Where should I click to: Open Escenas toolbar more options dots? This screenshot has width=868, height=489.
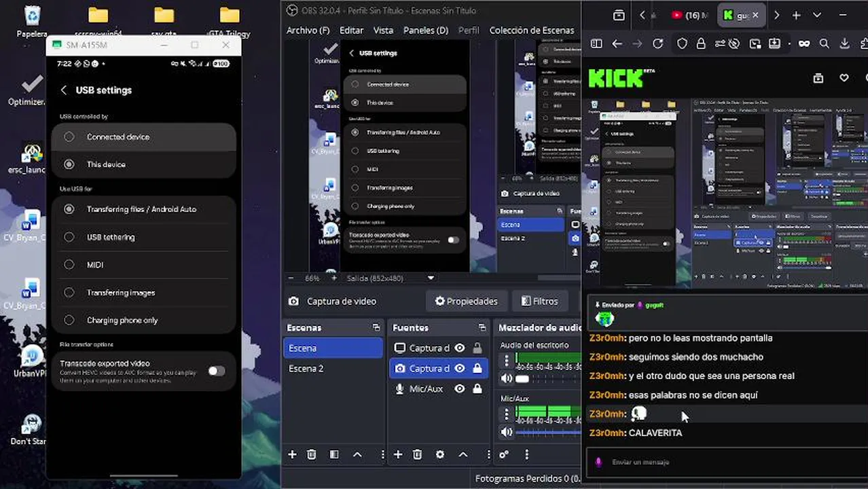382,454
